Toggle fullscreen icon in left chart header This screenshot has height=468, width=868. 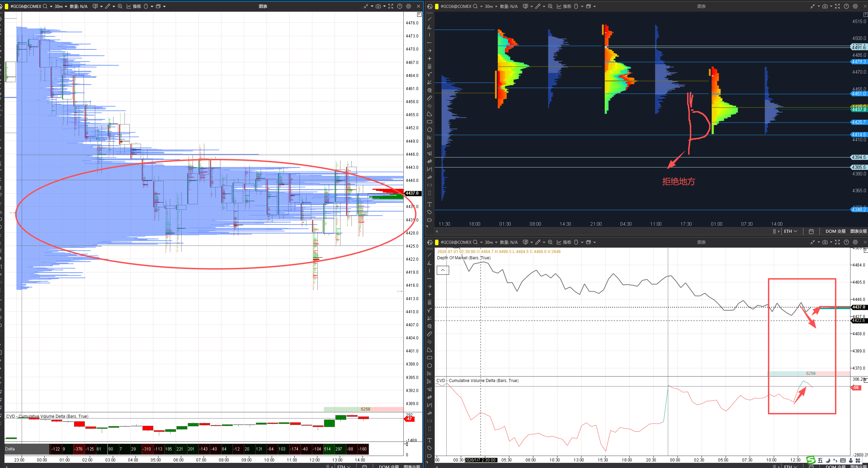coord(391,6)
